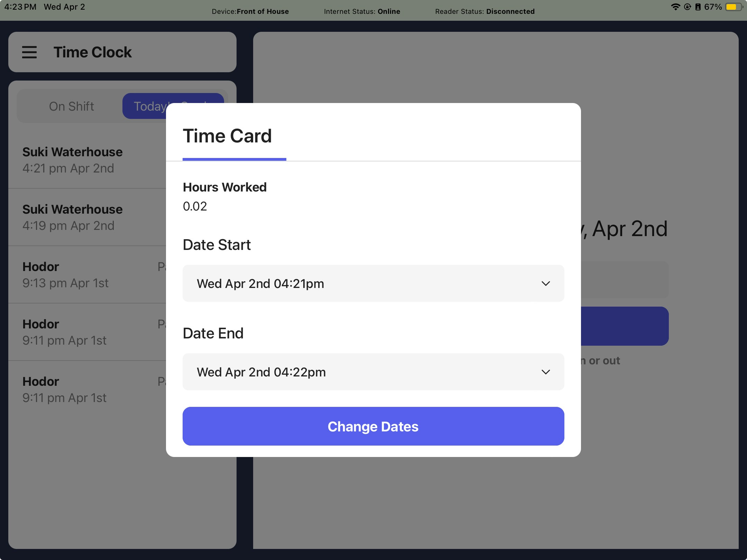Tap the clock in/out button behind dialog
The height and width of the screenshot is (560, 747).
click(x=625, y=326)
